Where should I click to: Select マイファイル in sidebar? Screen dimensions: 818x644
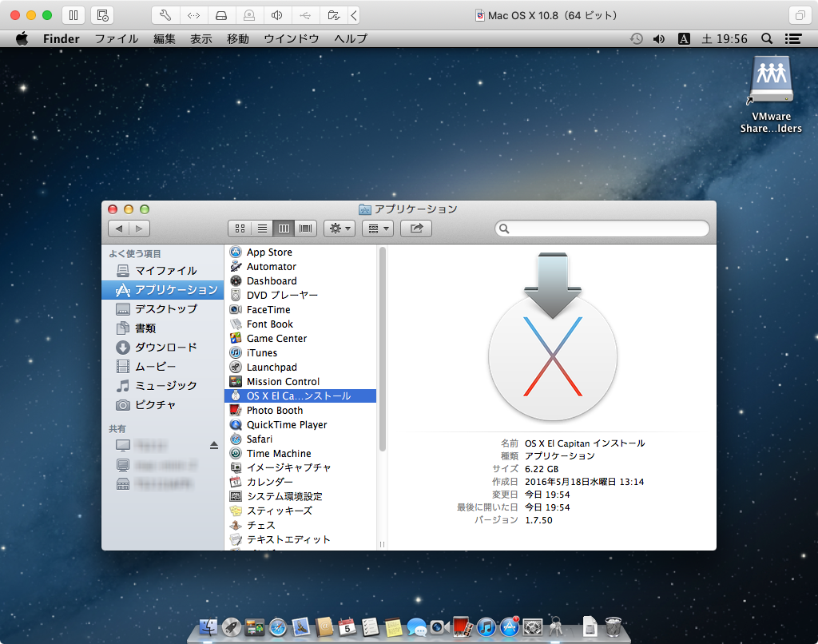[163, 270]
